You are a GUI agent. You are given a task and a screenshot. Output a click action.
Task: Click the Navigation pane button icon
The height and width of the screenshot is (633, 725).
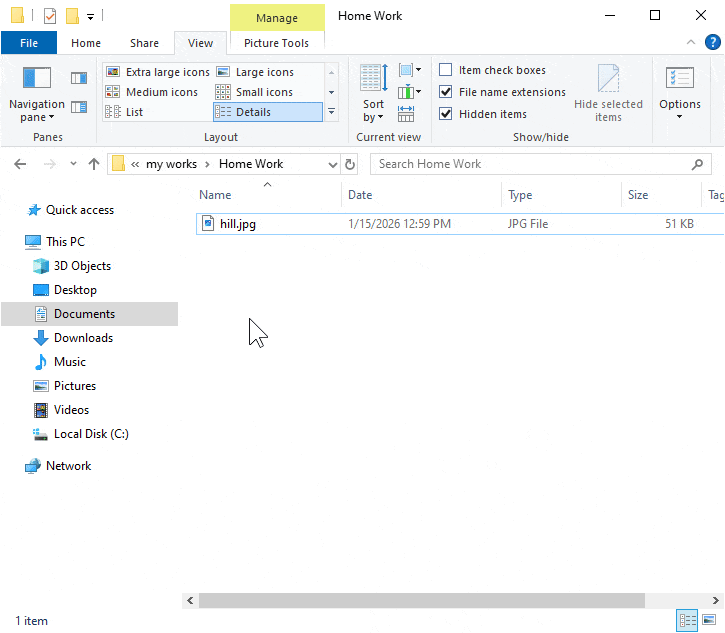click(37, 78)
